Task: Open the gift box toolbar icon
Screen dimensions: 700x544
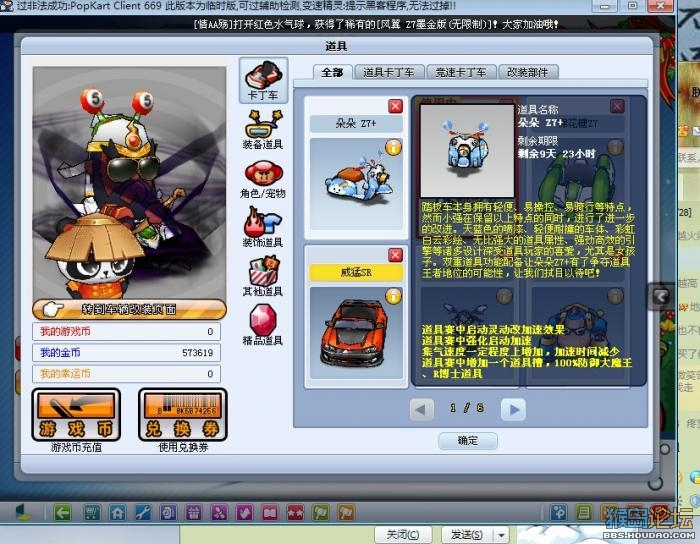Action: (x=193, y=513)
